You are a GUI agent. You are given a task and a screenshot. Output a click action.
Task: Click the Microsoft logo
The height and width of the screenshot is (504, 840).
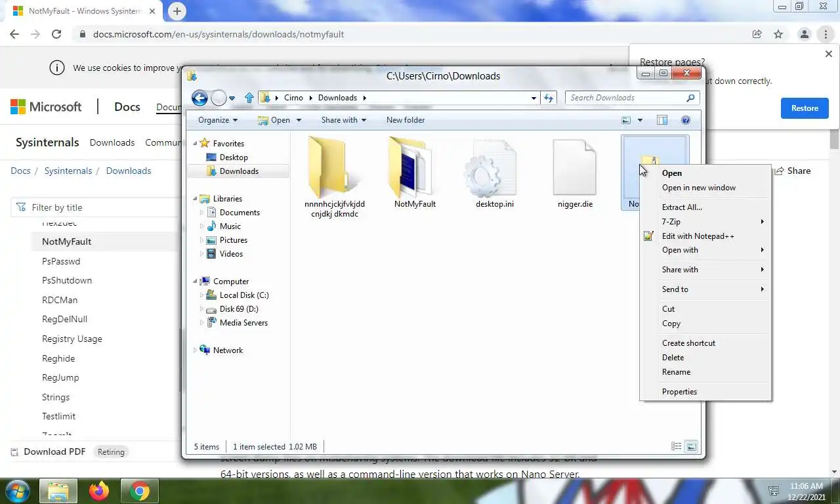46,107
